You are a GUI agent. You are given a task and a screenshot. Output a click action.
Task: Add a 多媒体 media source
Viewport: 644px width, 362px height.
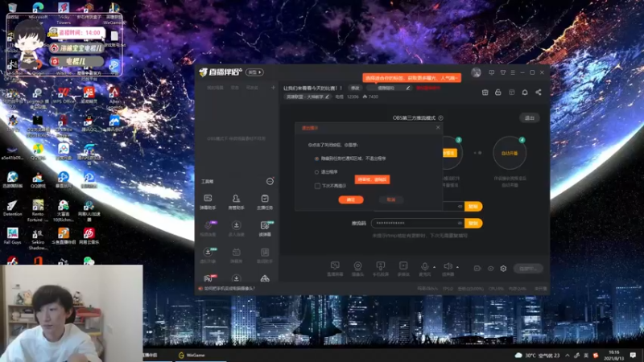click(403, 269)
